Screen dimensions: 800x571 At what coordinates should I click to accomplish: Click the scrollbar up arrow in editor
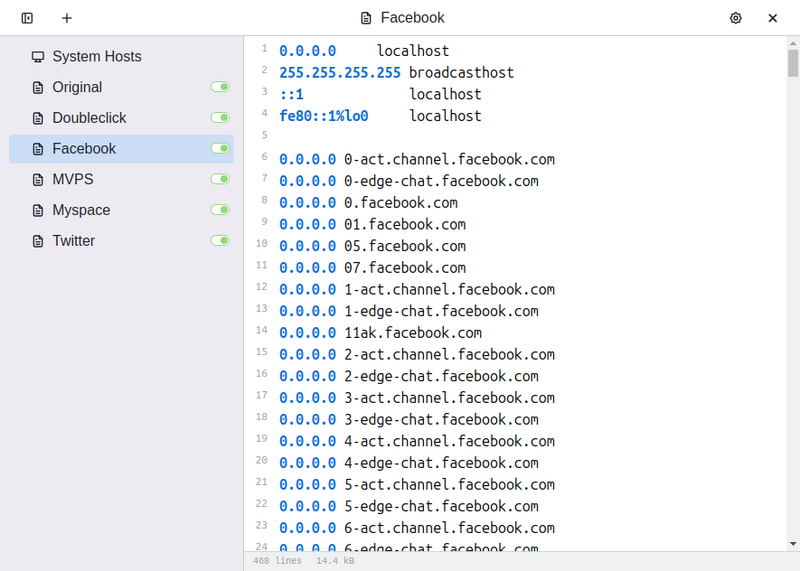tap(793, 43)
